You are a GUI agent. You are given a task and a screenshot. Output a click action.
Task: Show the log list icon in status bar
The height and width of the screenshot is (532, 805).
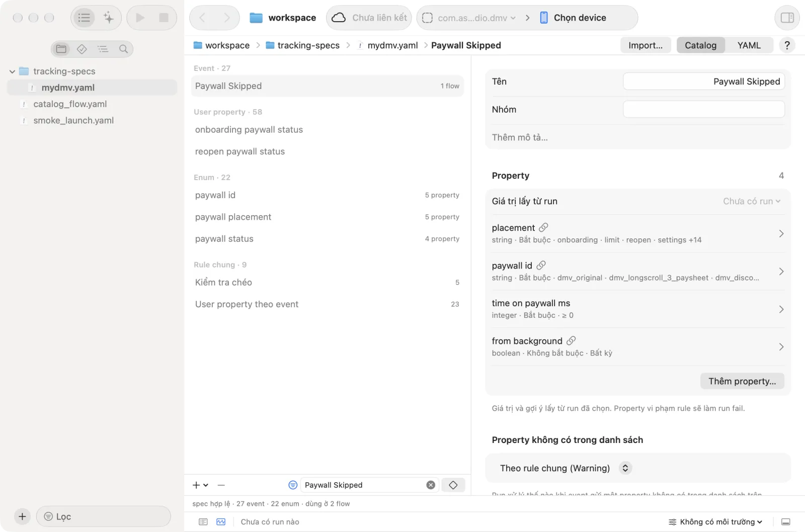(203, 522)
